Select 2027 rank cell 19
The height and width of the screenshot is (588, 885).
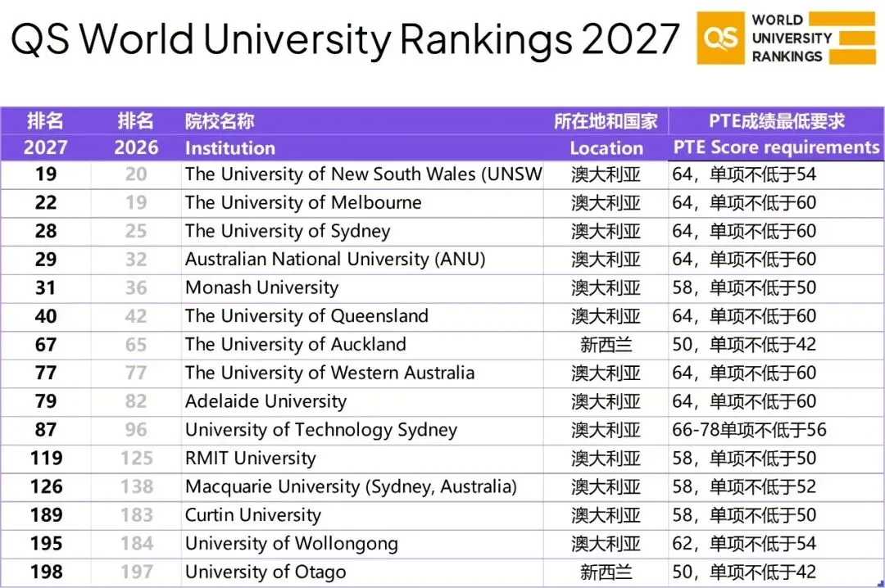point(46,174)
